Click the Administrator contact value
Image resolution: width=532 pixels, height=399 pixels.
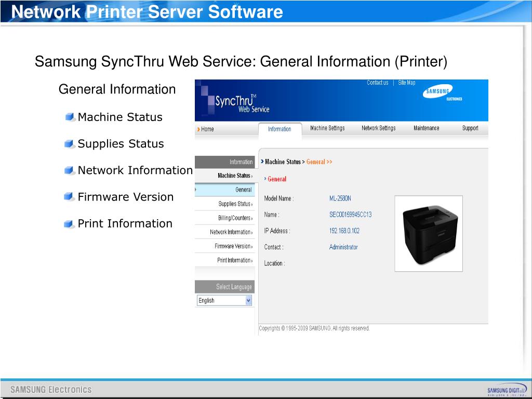click(x=343, y=247)
